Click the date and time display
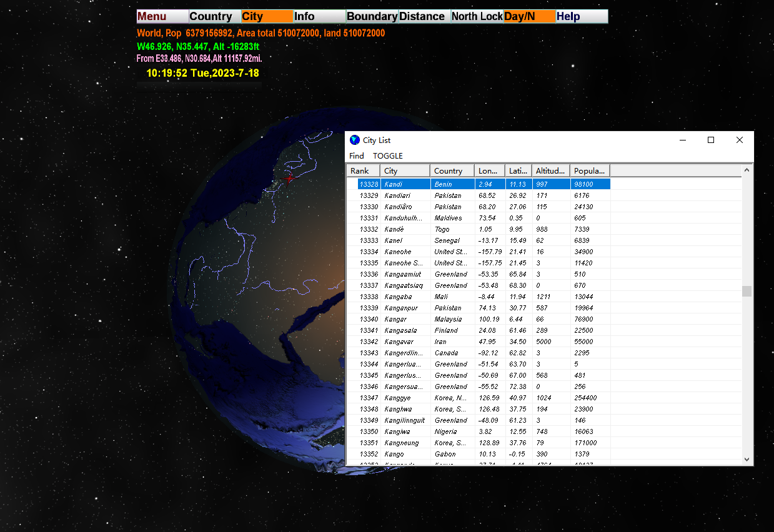 (202, 73)
